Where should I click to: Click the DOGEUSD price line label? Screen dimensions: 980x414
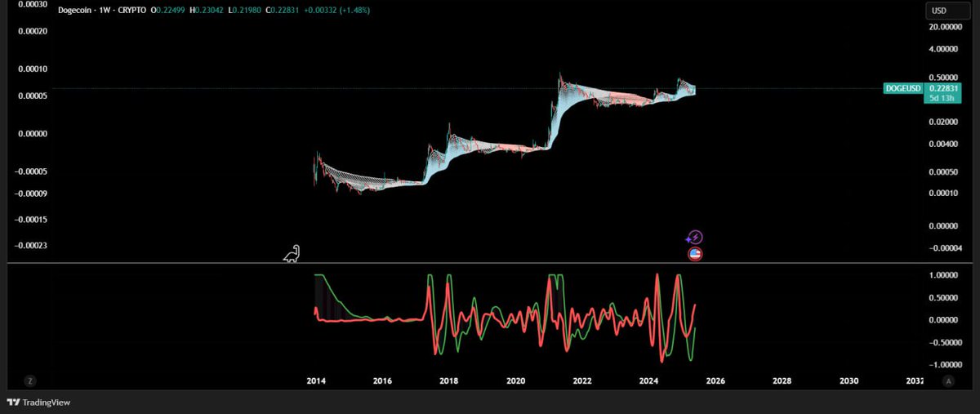[x=902, y=87]
